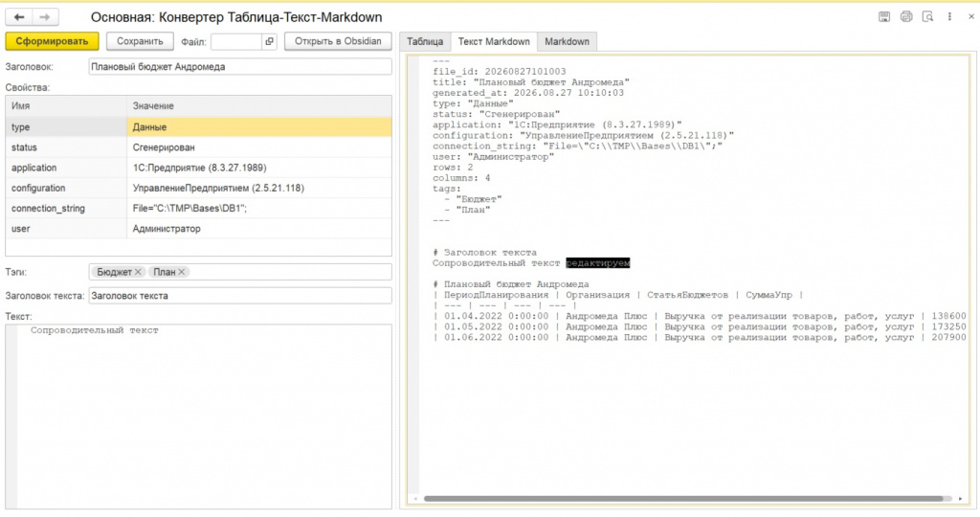Viewport: 980px width, 517px height.
Task: Click the 1С:Предприятие (8.3.27.1989) value cell
Action: [259, 168]
